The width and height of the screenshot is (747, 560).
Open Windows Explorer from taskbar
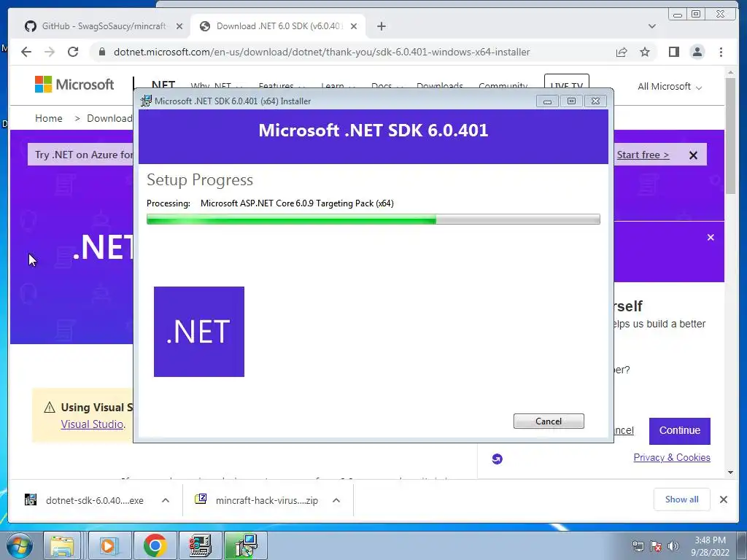(62, 545)
